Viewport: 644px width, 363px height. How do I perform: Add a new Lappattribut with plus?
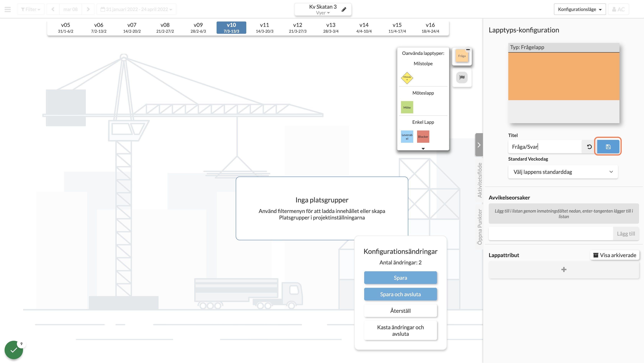[x=563, y=269]
